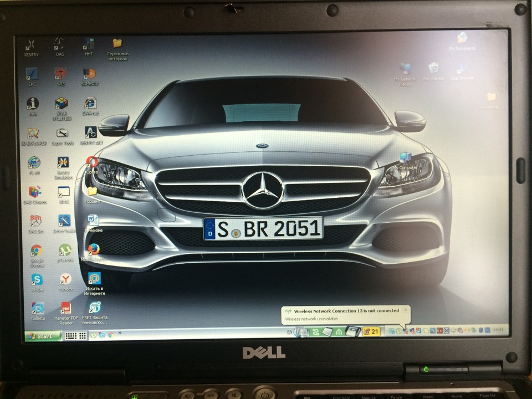Open the HHT desktop icon
532x399 pixels.
[x=89, y=47]
